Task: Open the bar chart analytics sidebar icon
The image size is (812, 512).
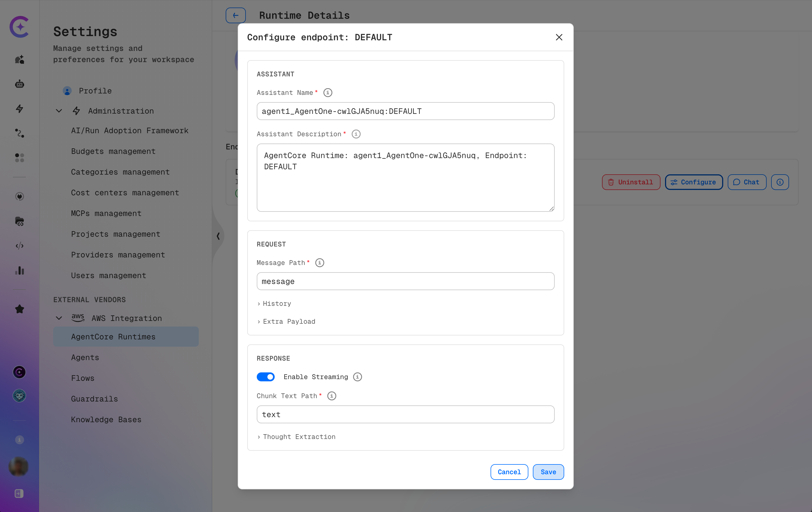Action: click(20, 271)
